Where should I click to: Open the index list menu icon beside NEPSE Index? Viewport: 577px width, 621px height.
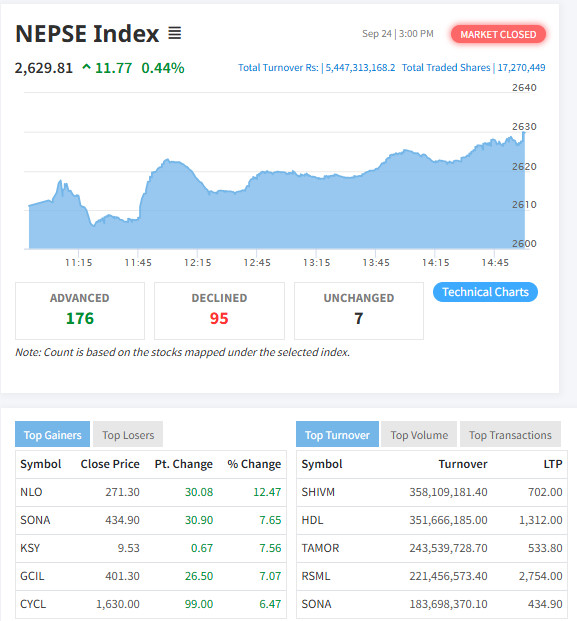175,33
